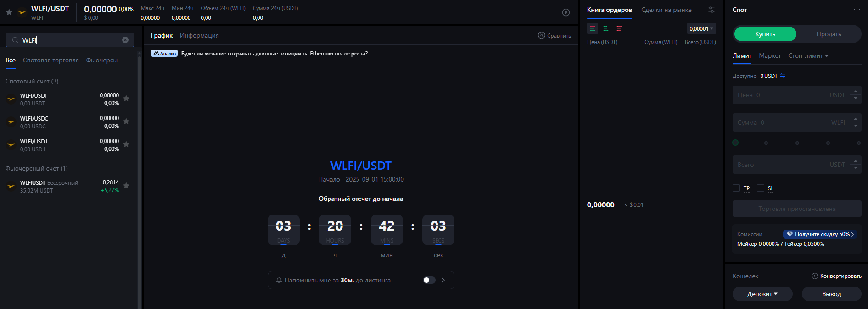Click the Сравнить compare button
The image size is (868, 309).
pos(554,35)
